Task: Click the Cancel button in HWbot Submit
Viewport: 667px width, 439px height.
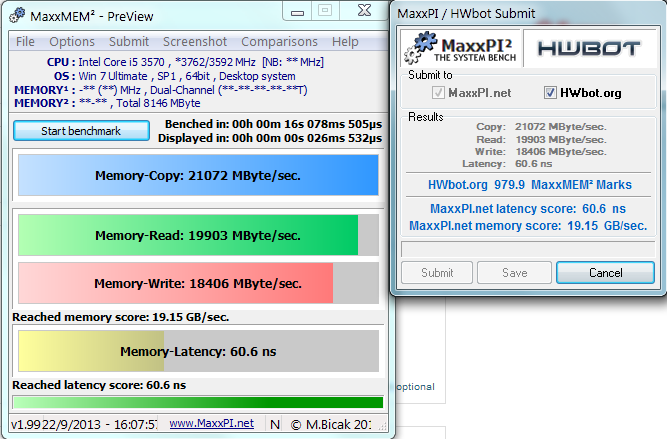Action: tap(605, 272)
